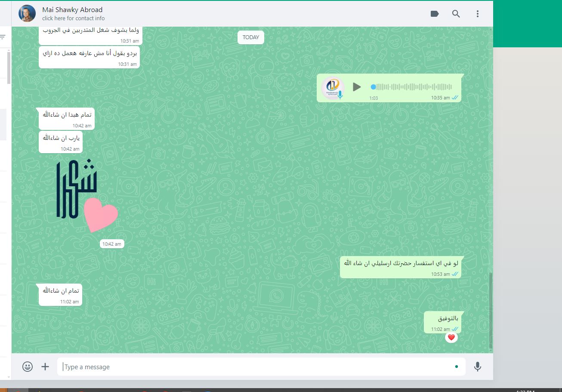Click the chat vertical scrollbar

491,310
